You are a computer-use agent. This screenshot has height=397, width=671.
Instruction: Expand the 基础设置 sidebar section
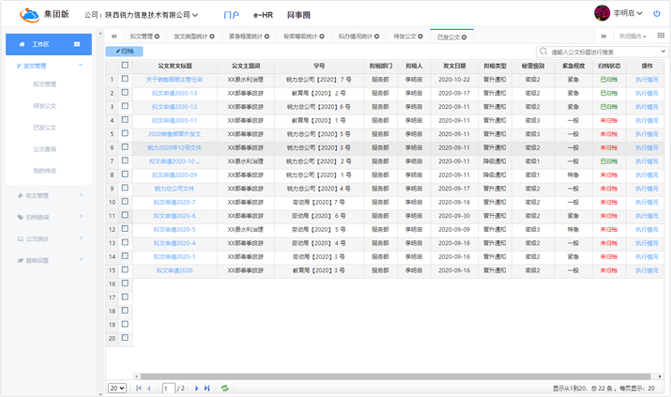(81, 260)
